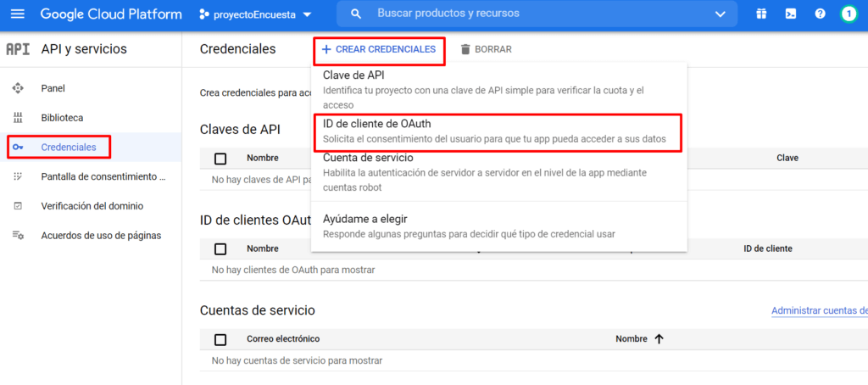Click the plus icon of Crear Credenciales
Image resolution: width=868 pixels, height=385 pixels.
326,49
